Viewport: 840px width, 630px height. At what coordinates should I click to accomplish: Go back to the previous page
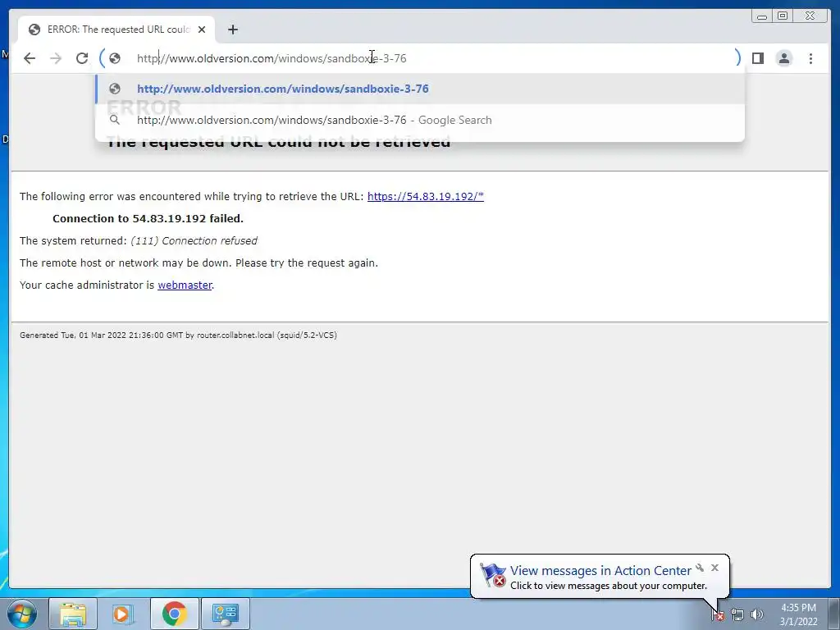[x=30, y=58]
